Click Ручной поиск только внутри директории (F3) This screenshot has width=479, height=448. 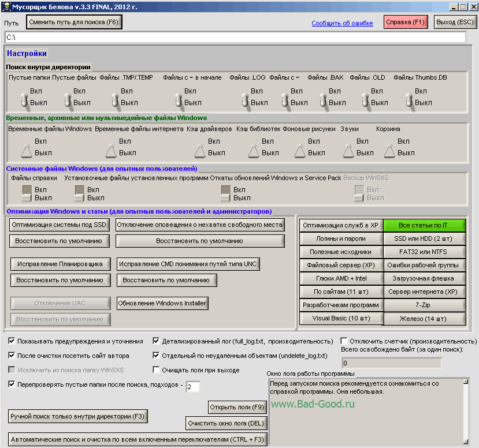coord(78,417)
